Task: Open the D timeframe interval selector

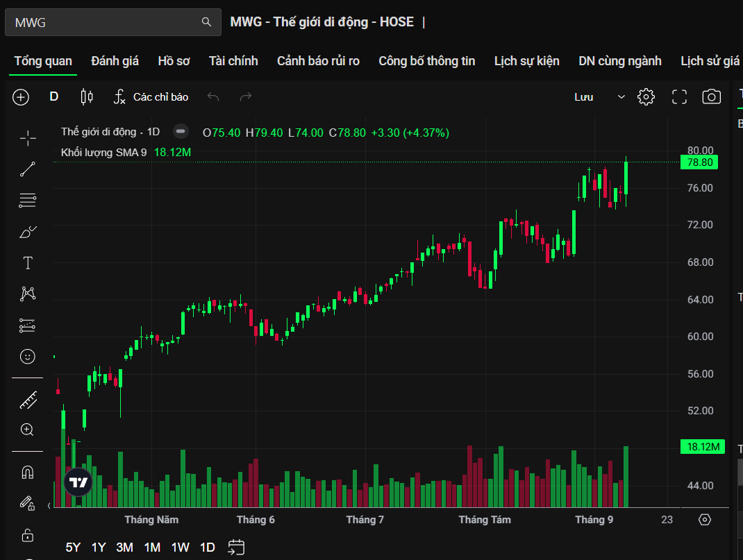Action: pyautogui.click(x=54, y=96)
